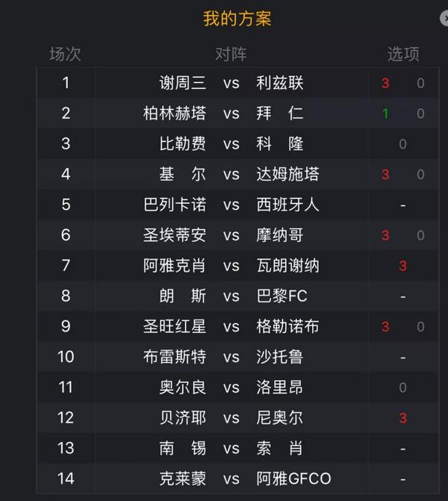The height and width of the screenshot is (501, 448).
Task: Select option 3 for match 12 贝济耶
Action: pyautogui.click(x=402, y=418)
